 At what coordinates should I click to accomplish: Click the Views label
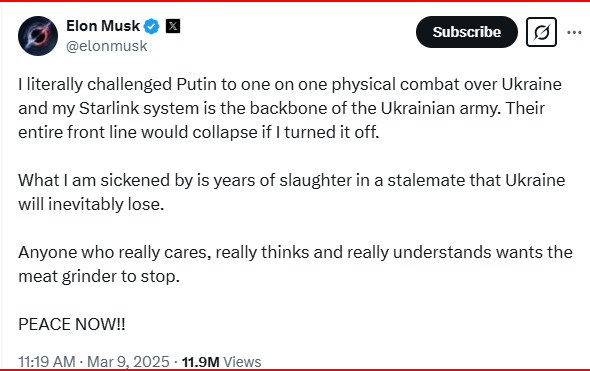point(242,362)
